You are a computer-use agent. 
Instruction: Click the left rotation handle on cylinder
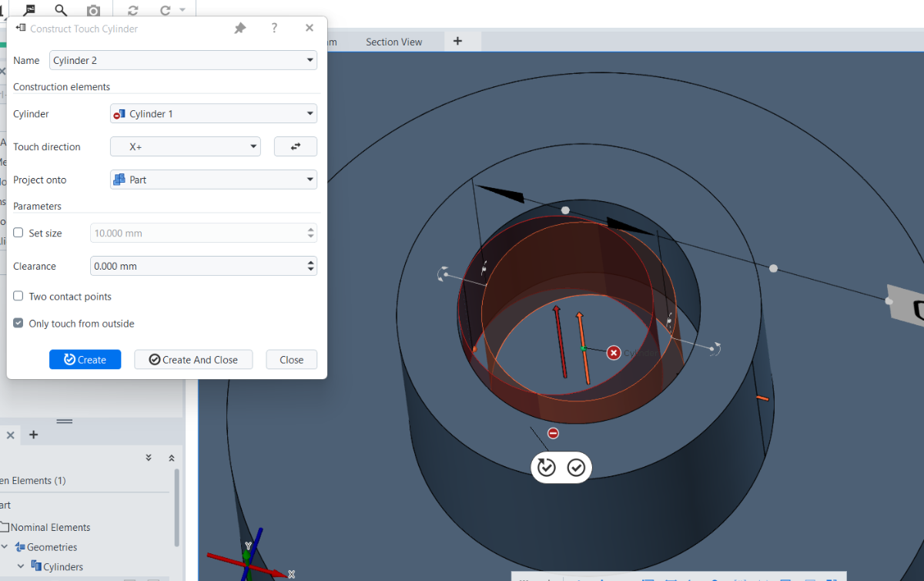coord(444,274)
